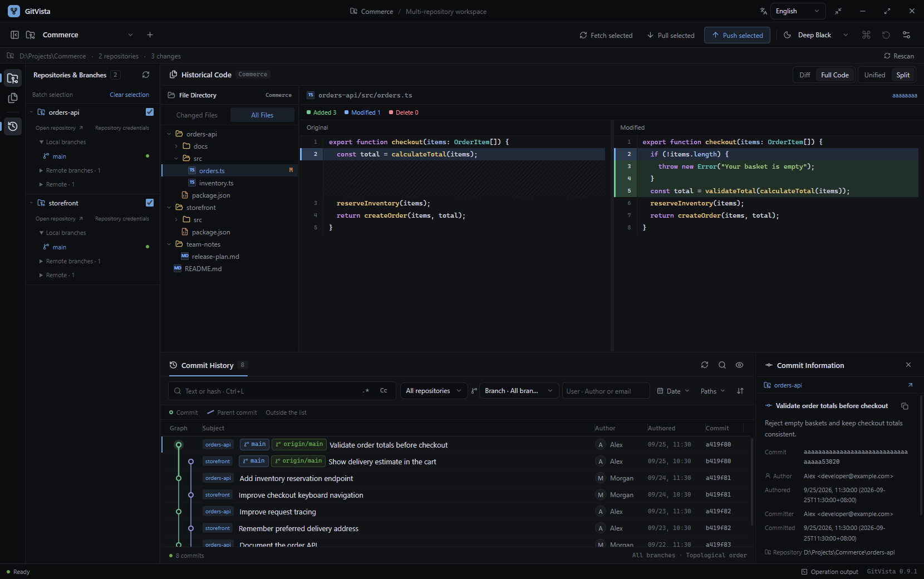Viewport: 924px width, 579px height.
Task: Click the Rescan button
Action: 899,56
